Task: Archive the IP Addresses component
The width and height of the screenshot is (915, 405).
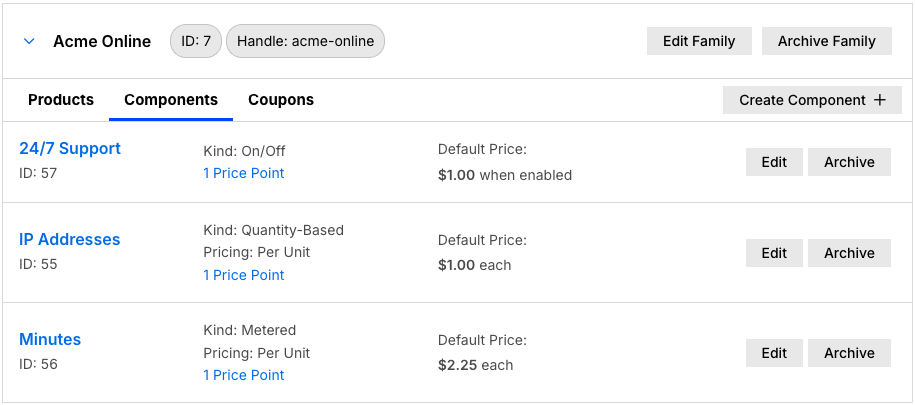Action: (849, 253)
